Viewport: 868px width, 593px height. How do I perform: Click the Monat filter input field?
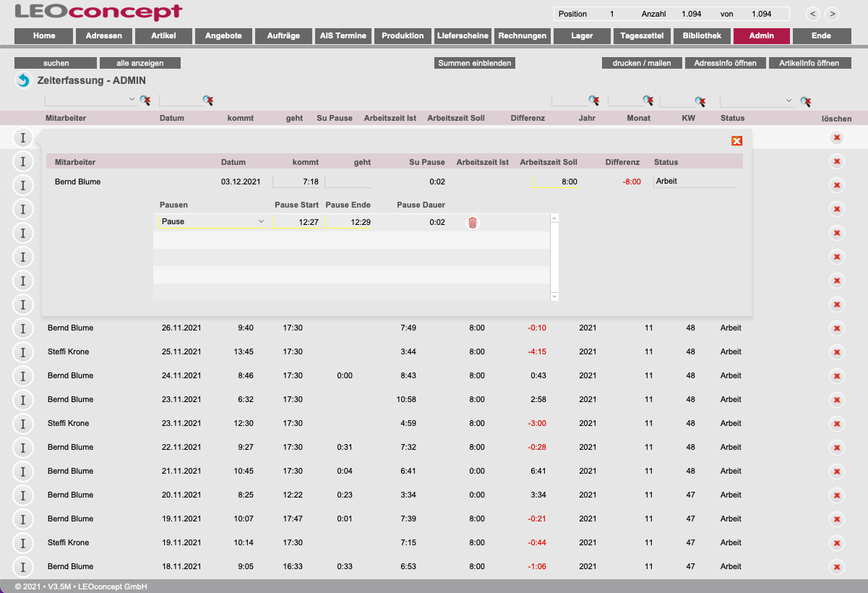click(x=625, y=100)
